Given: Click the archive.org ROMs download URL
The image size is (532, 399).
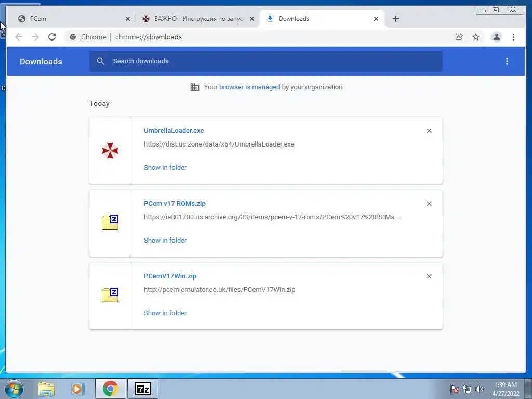Looking at the screenshot, I should point(272,217).
